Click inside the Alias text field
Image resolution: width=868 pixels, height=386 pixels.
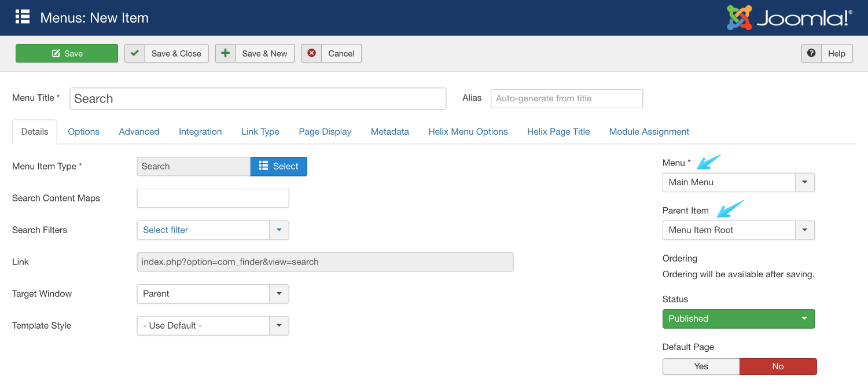click(x=567, y=98)
